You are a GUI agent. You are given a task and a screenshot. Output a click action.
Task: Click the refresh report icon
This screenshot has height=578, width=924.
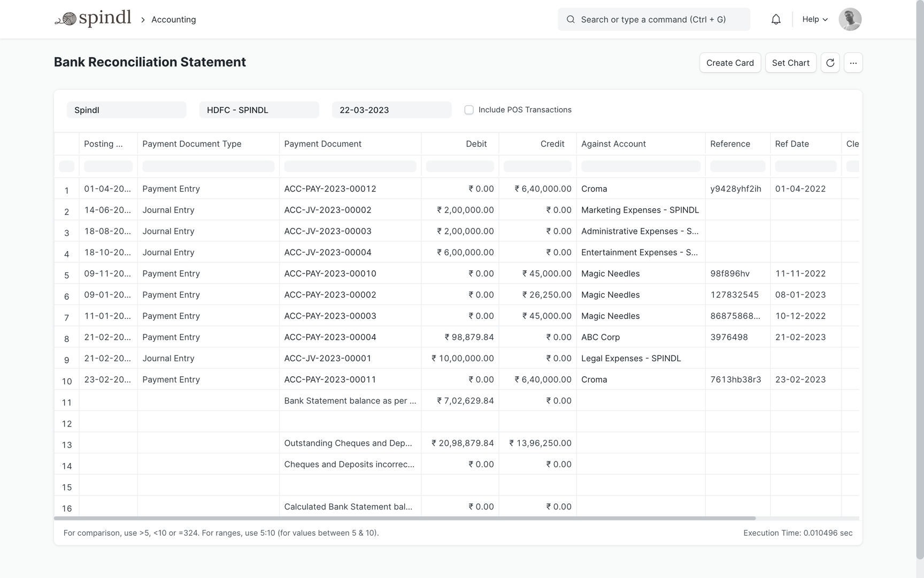[x=830, y=63]
